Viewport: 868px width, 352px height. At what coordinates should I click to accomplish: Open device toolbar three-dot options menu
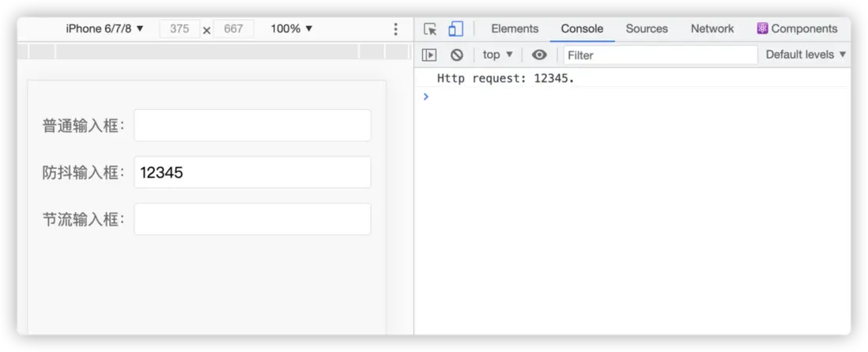coord(396,29)
